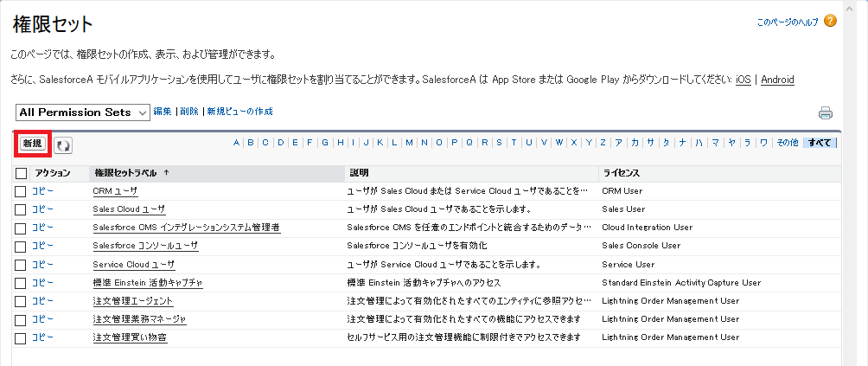Toggle the select-all checkbox in header
The height and width of the screenshot is (366, 868).
(21, 173)
